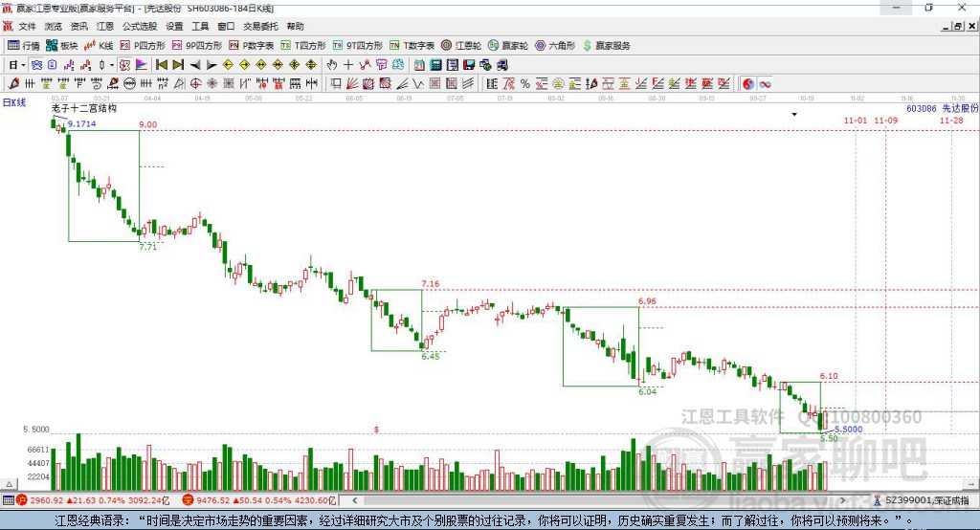
Task: Open the 江恩 menu
Action: tap(105, 26)
